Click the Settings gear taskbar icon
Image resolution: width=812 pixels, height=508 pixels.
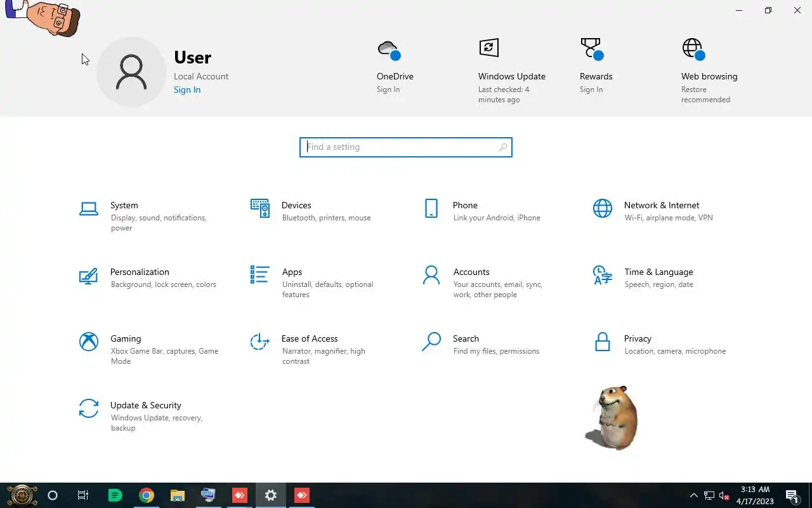pos(271,495)
